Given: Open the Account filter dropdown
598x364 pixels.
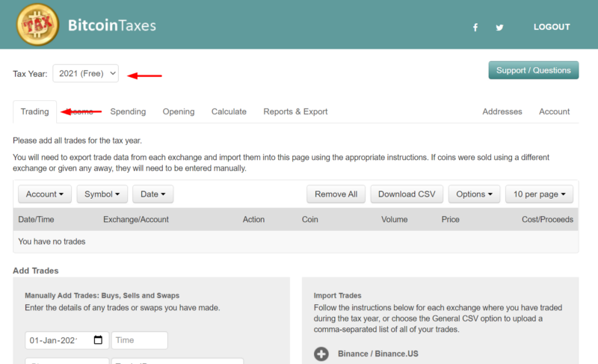Looking at the screenshot, I should (x=45, y=194).
